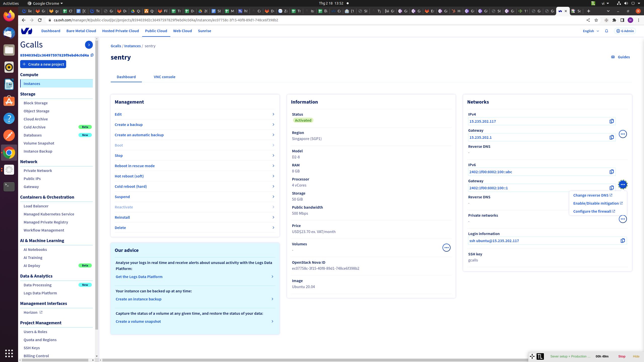Open the G Admin account menu
Image resolution: width=644 pixels, height=362 pixels.
tap(625, 31)
